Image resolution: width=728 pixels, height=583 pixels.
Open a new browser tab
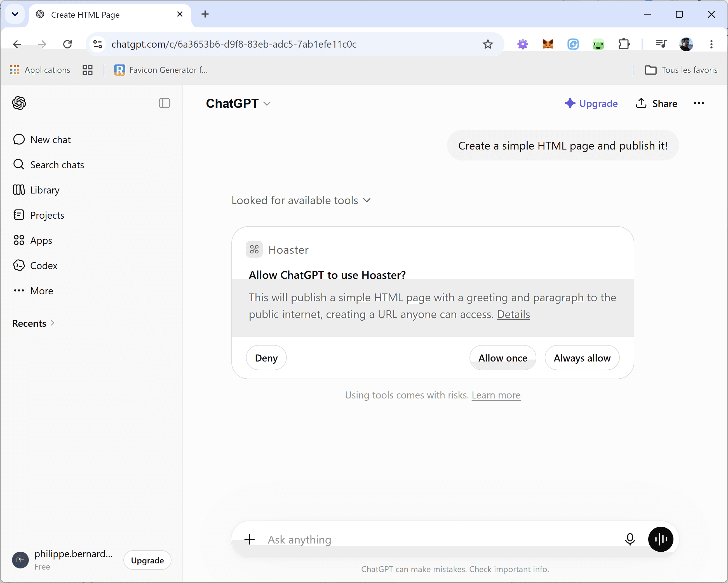click(205, 14)
